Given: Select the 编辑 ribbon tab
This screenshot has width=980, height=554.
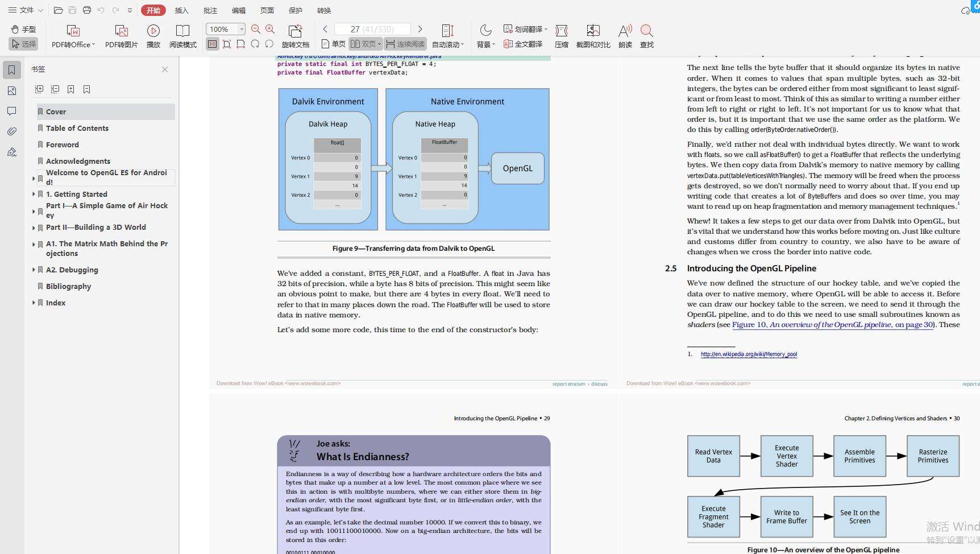Looking at the screenshot, I should click(x=238, y=10).
